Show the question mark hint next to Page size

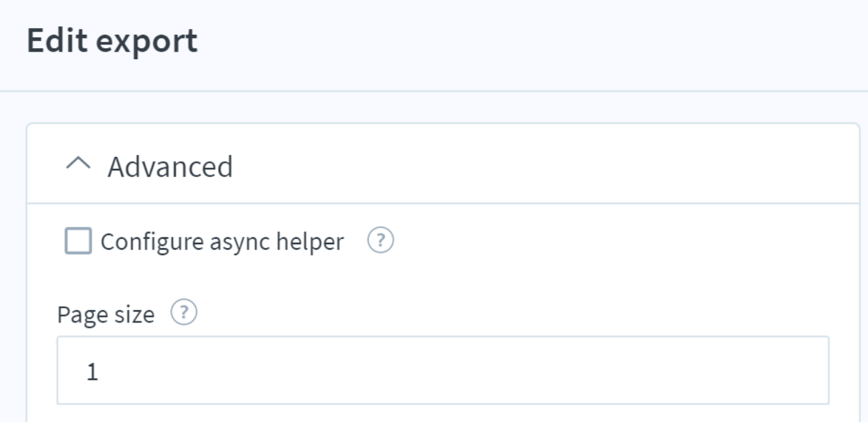pyautogui.click(x=184, y=312)
